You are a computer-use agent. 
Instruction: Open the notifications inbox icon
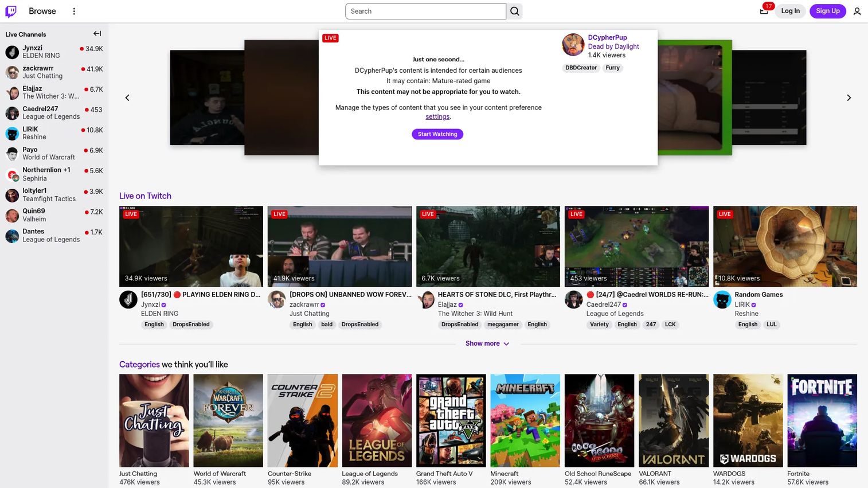[x=764, y=11]
